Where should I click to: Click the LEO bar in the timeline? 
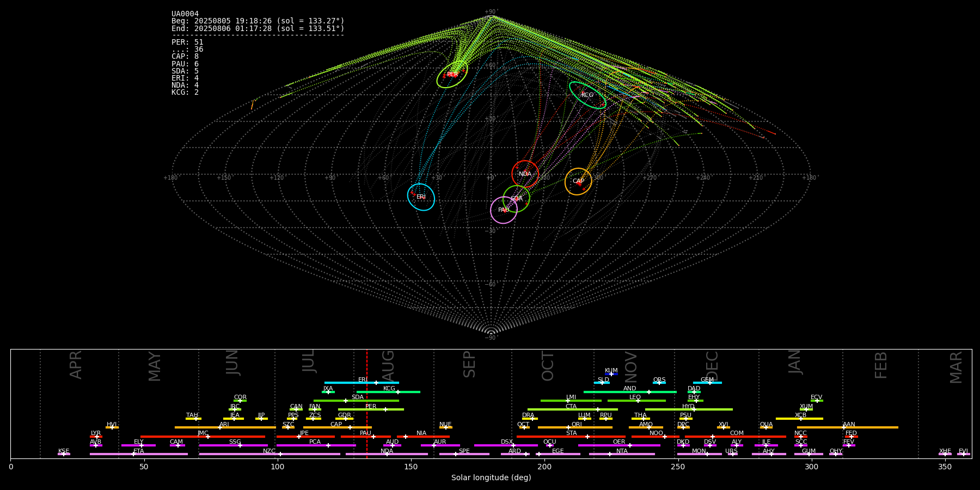tap(636, 401)
